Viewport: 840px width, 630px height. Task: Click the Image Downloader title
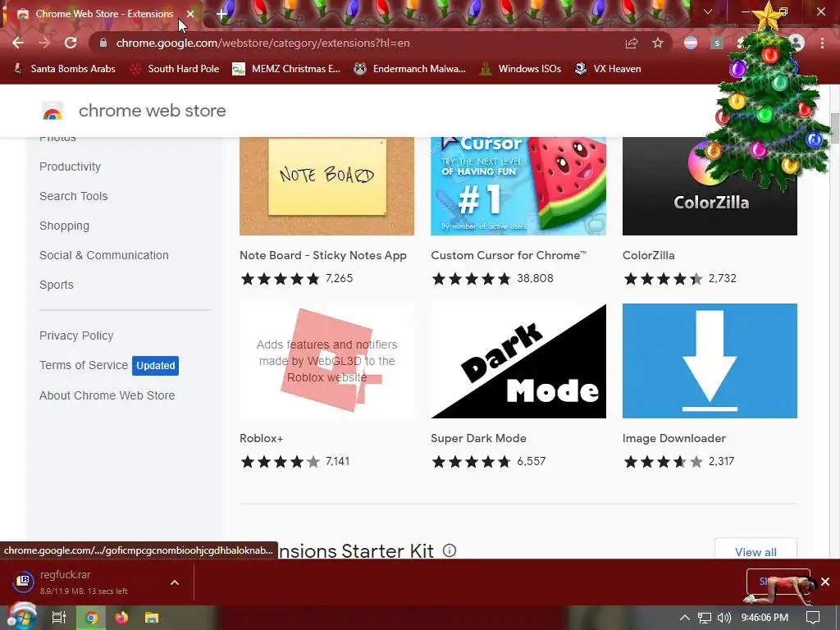click(674, 438)
